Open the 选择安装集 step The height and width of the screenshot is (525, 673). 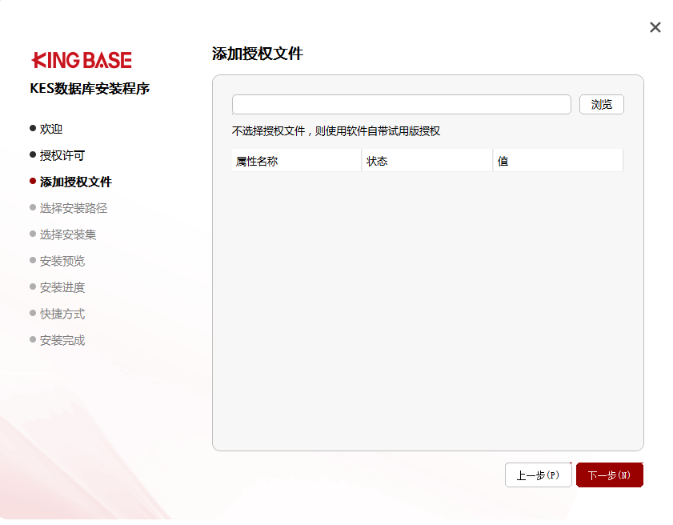click(68, 234)
